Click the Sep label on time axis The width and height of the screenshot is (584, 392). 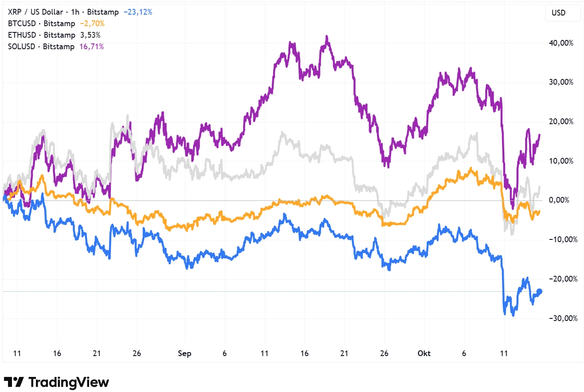pos(184,353)
